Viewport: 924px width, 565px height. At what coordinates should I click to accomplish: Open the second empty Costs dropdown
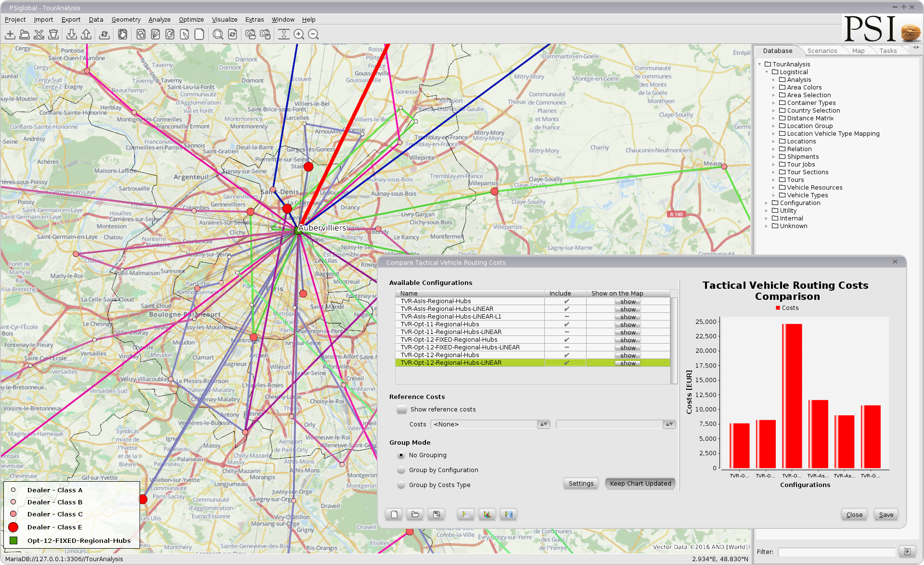click(616, 424)
